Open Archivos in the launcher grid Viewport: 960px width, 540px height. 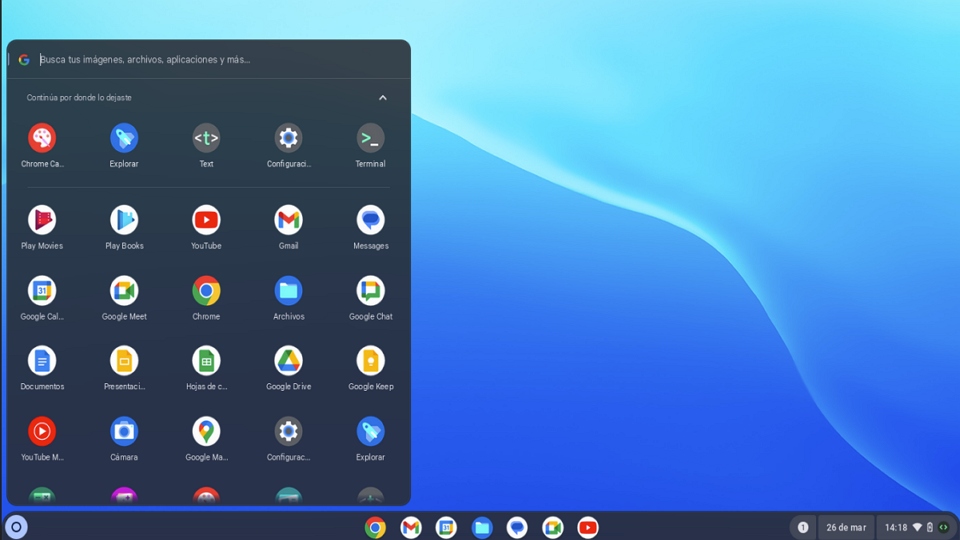[x=288, y=291]
